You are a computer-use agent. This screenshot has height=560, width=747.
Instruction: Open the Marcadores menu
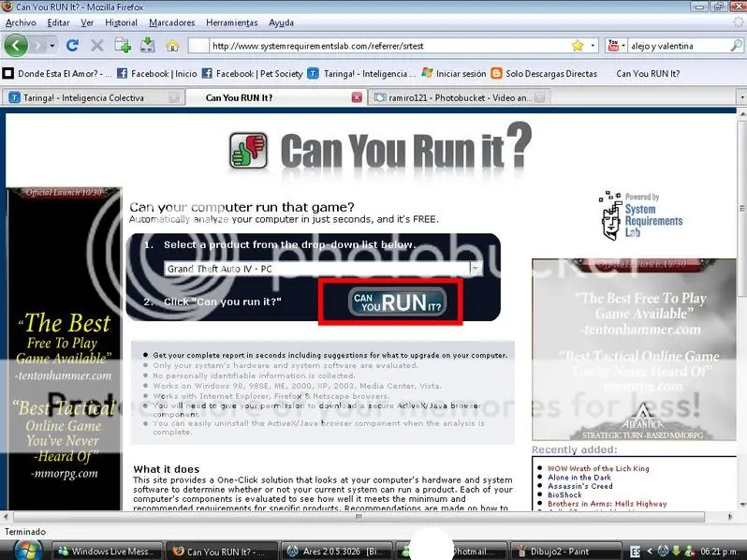tap(171, 22)
